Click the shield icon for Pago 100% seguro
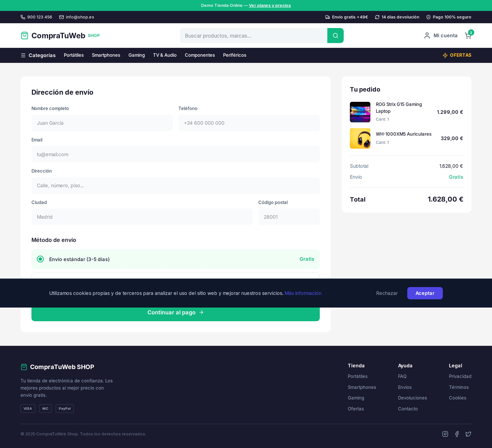Image resolution: width=492 pixels, height=448 pixels. [x=429, y=17]
